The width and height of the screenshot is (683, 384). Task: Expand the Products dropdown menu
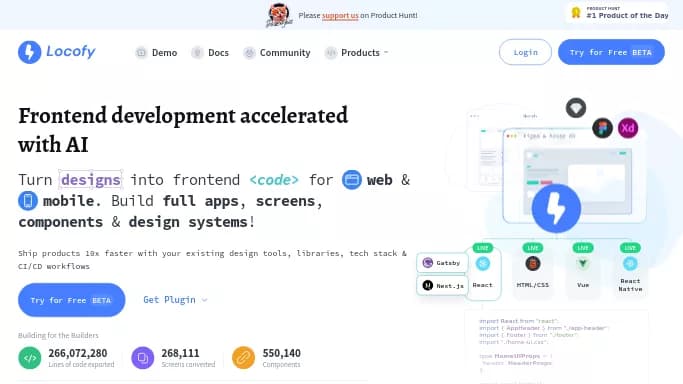click(357, 53)
